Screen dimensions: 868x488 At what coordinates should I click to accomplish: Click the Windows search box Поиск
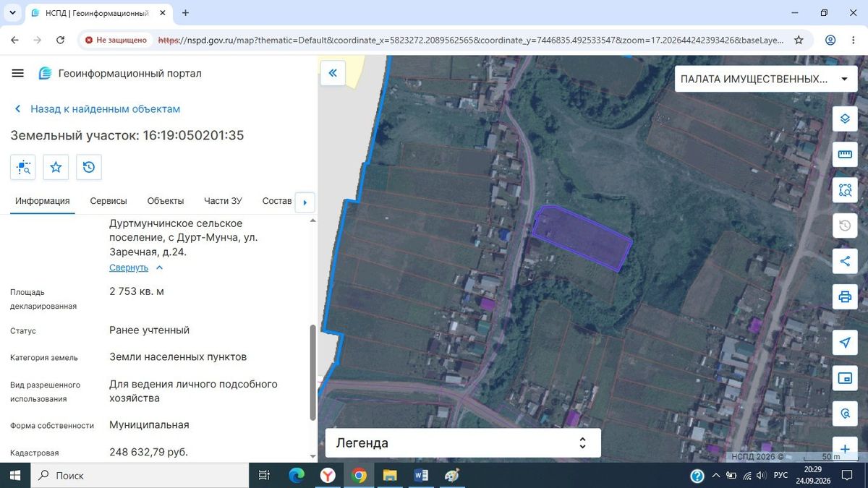140,475
